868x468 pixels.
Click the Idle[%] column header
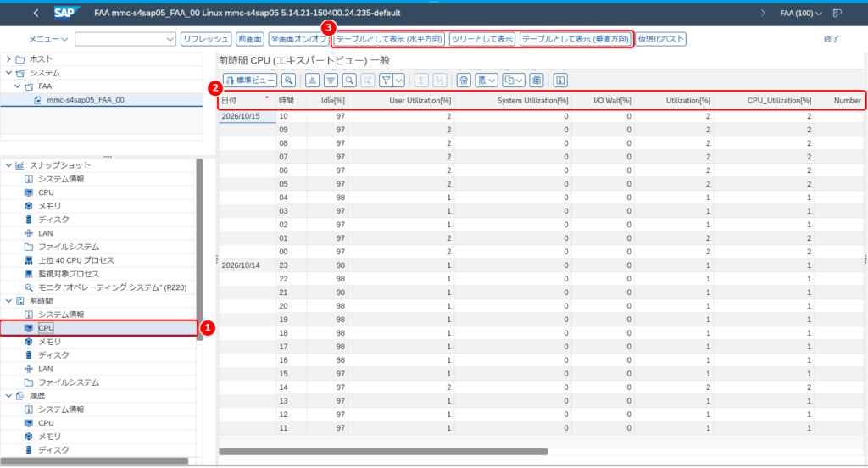click(x=326, y=101)
